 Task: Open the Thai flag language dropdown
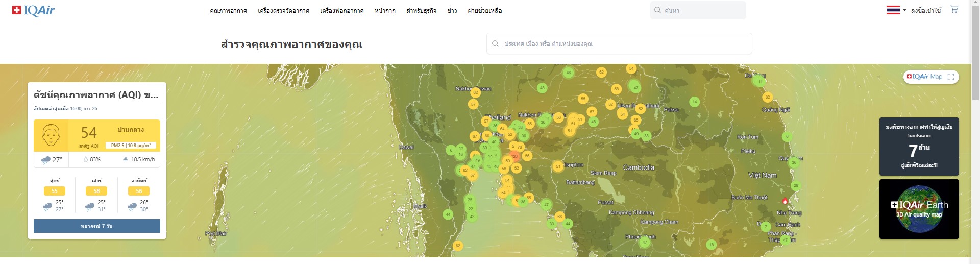(896, 10)
